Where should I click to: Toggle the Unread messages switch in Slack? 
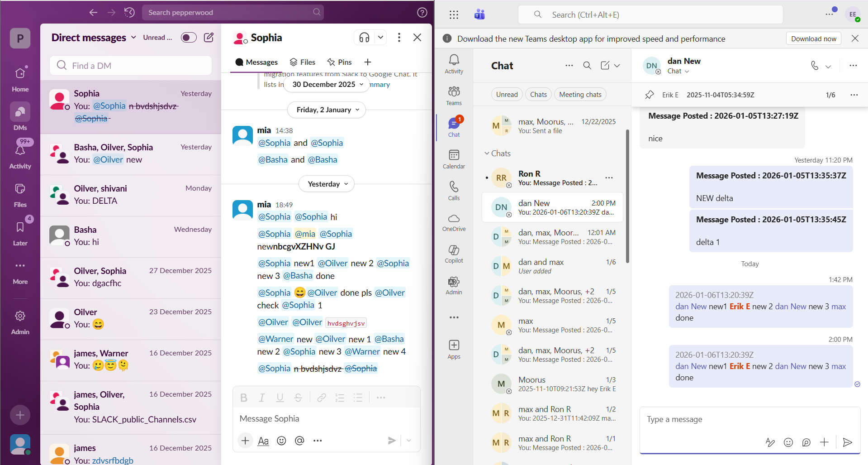click(x=188, y=37)
